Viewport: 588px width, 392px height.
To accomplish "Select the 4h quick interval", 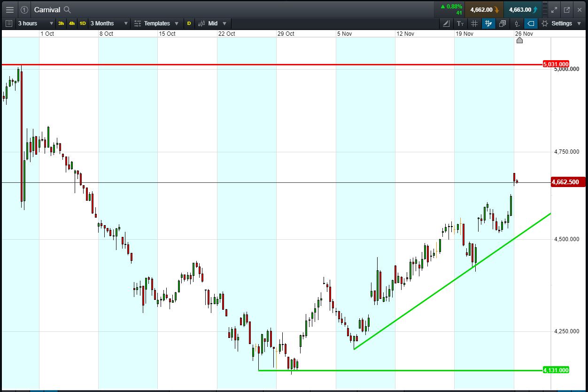I will 72,24.
